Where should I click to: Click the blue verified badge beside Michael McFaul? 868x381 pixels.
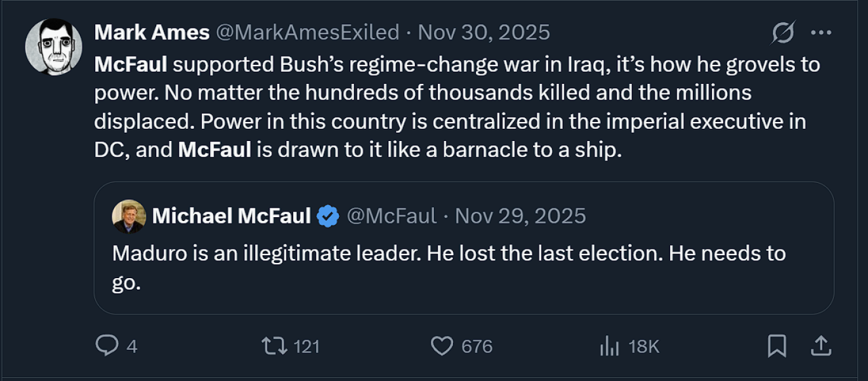[328, 217]
